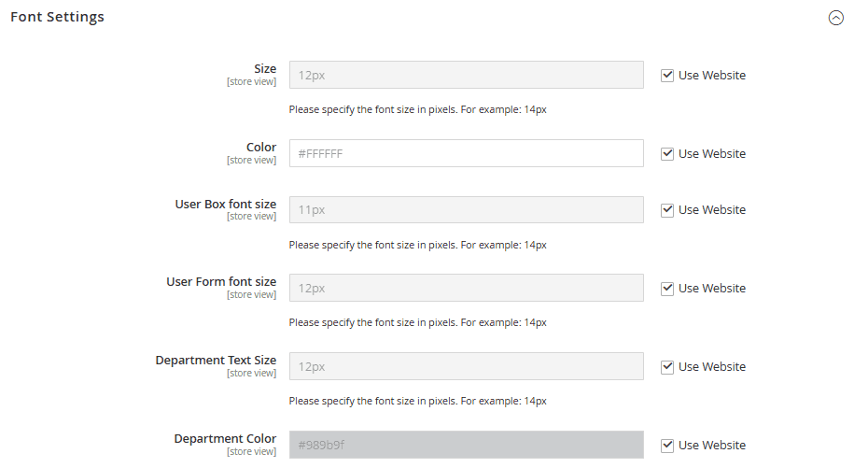Click the User Box font size label
Image resolution: width=868 pixels, height=468 pixels.
(x=226, y=204)
